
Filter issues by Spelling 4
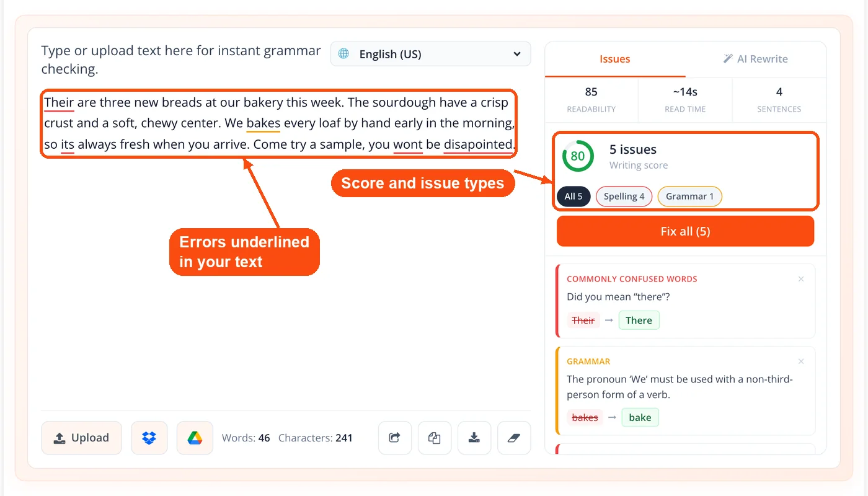pyautogui.click(x=624, y=197)
